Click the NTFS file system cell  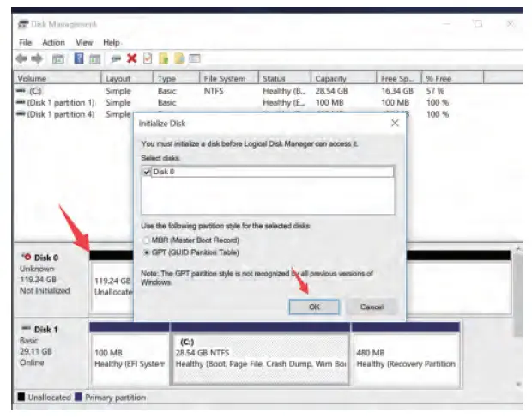214,91
